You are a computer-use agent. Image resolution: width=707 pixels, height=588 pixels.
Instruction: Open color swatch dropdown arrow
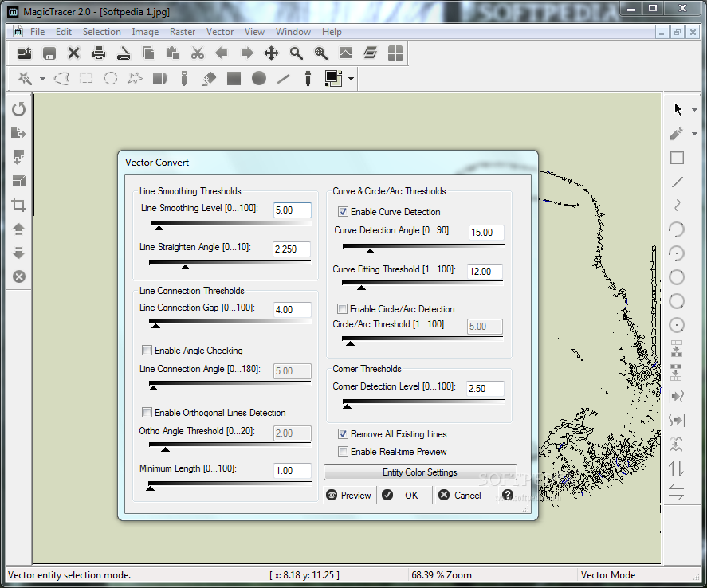coord(351,79)
